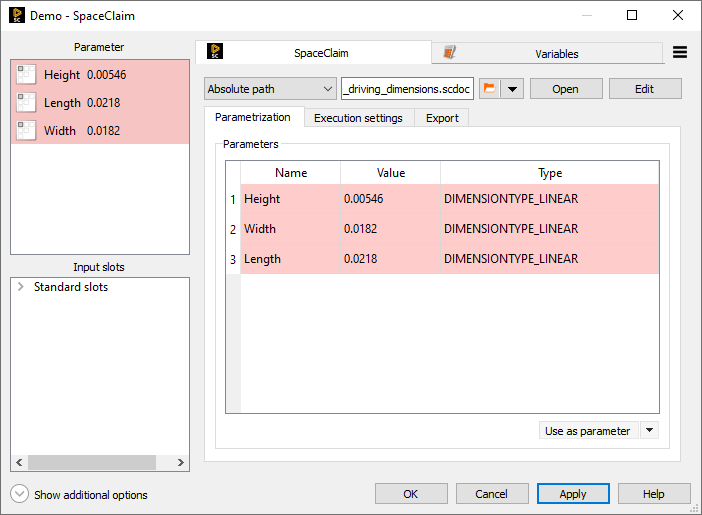Click the Width parameter icon in the Parameter list

[26, 131]
